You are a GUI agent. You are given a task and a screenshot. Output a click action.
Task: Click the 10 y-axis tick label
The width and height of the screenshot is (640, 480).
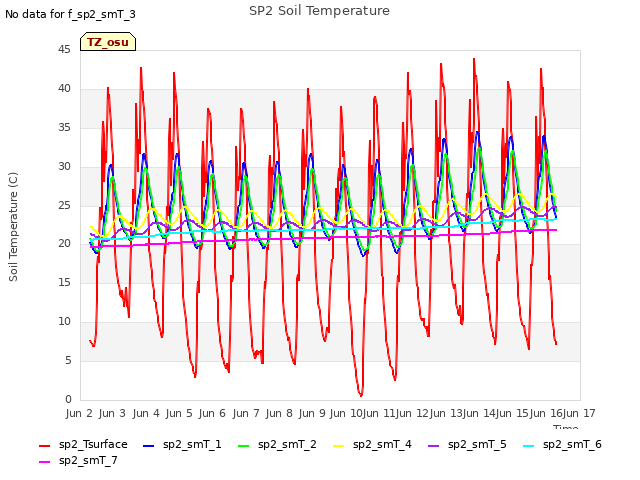64,322
